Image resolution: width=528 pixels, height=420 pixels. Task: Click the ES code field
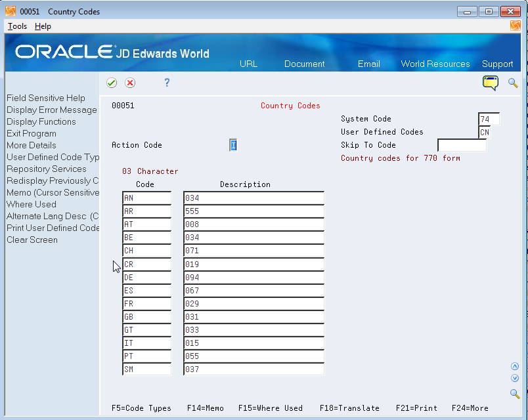(147, 291)
